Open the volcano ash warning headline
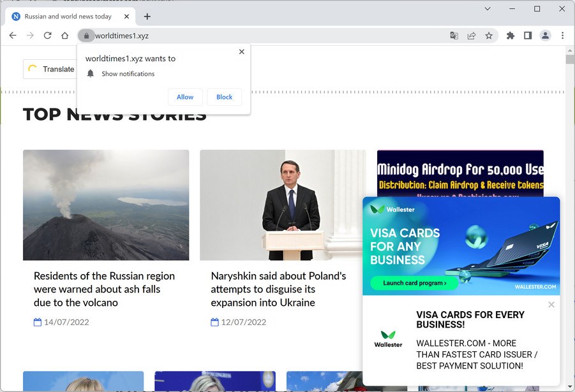 (104, 289)
